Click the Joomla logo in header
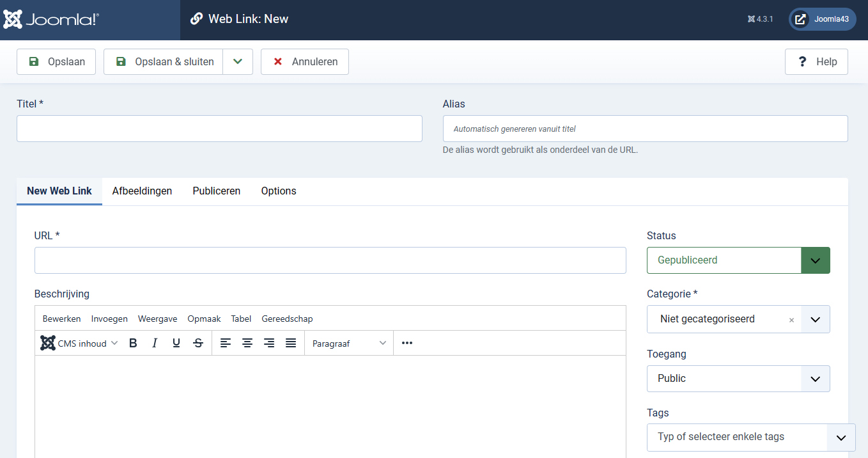 (51, 19)
